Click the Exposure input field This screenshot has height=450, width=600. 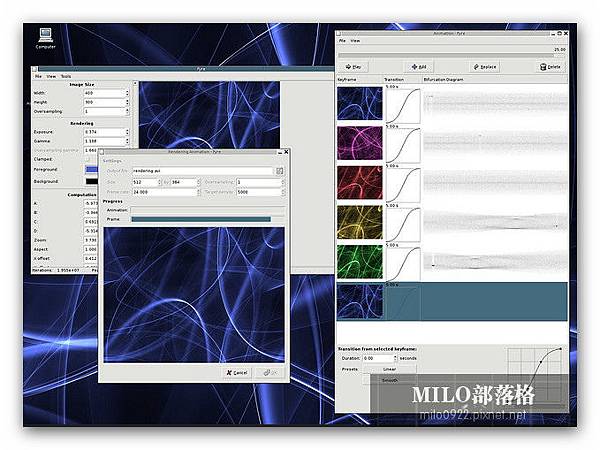[104, 132]
